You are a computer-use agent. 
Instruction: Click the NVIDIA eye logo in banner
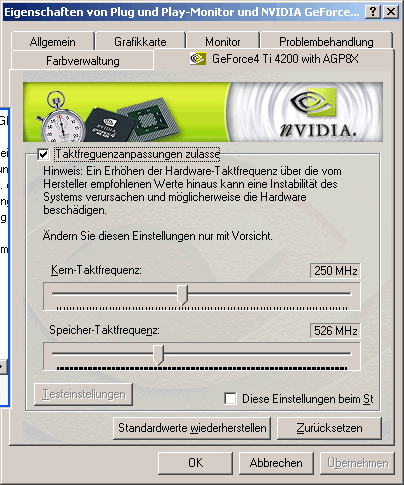tap(313, 103)
